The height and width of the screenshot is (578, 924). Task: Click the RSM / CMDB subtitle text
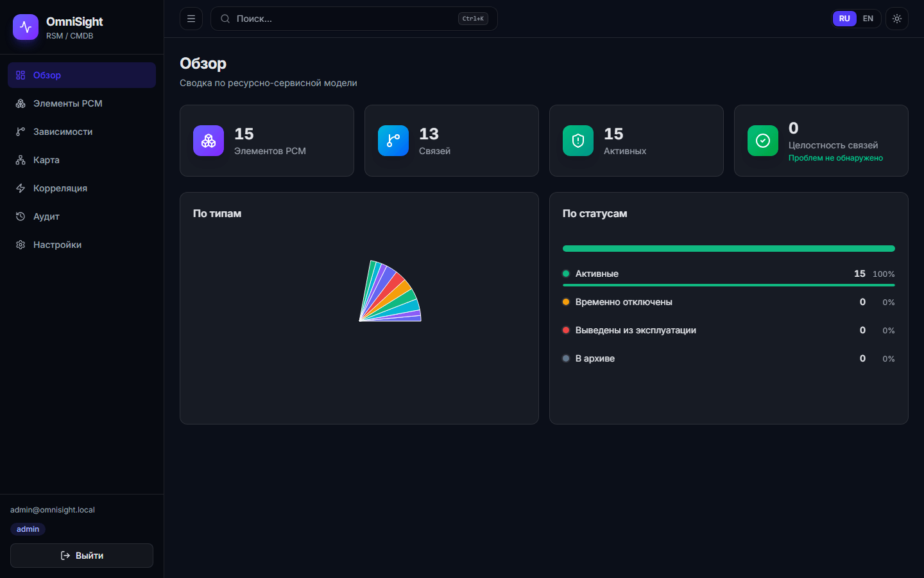click(70, 36)
